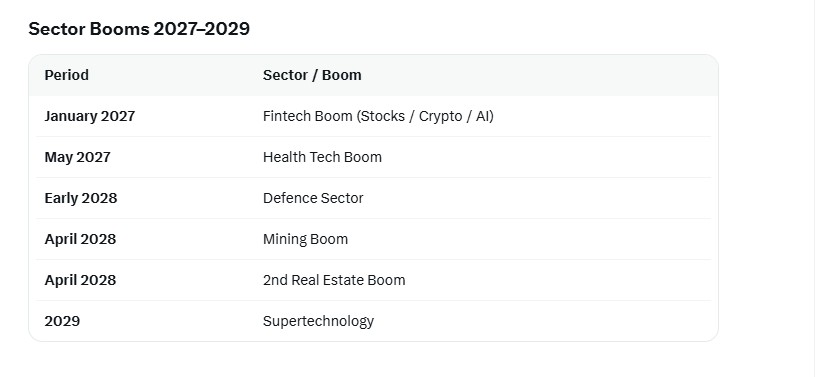This screenshot has width=824, height=377.
Task: Click the Early 2028 period cell
Action: pyautogui.click(x=81, y=198)
